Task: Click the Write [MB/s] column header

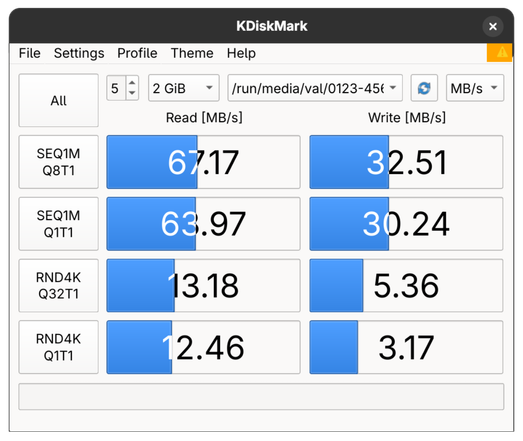Action: coord(407,118)
